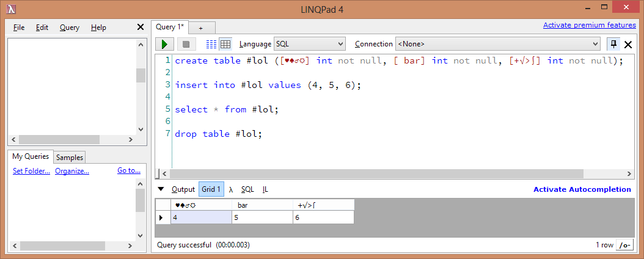This screenshot has width=644, height=259.
Task: Click the Activate Autocompletion link
Action: pos(582,189)
